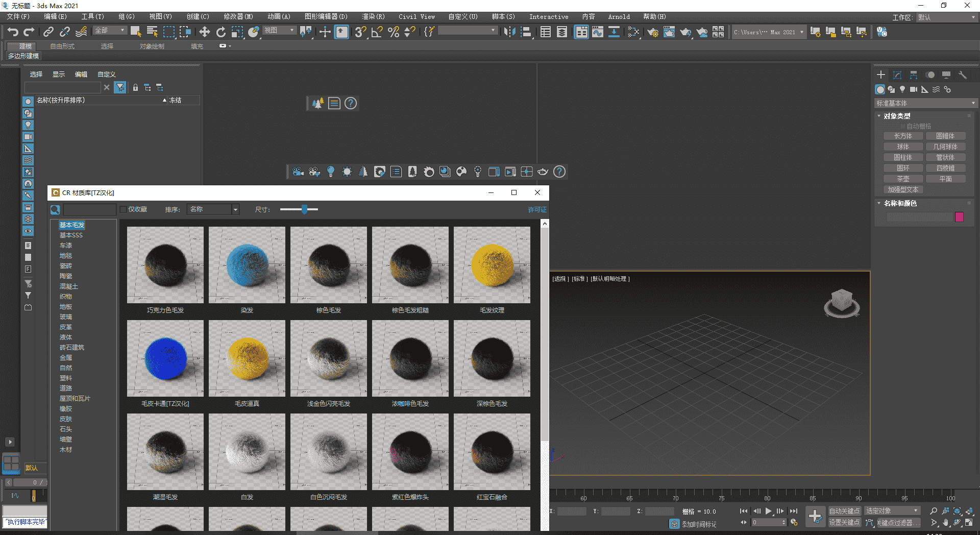Open Render Setup teapot icon
Viewport: 980px width, 535px height.
652,32
